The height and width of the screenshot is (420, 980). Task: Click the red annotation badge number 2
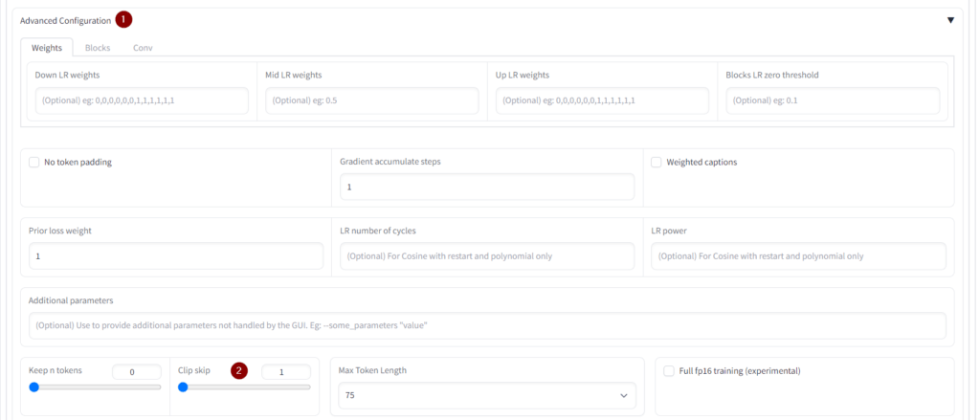coord(239,370)
